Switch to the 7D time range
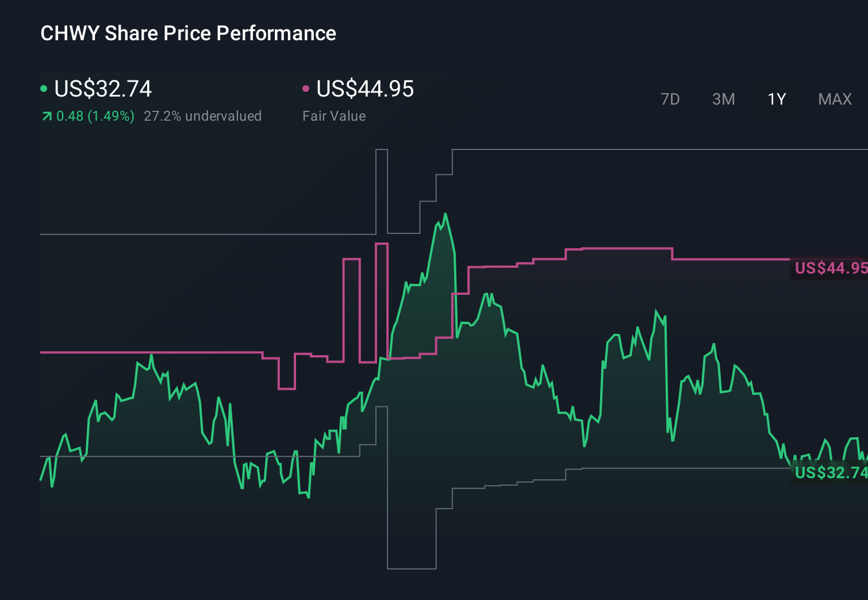 (x=670, y=99)
